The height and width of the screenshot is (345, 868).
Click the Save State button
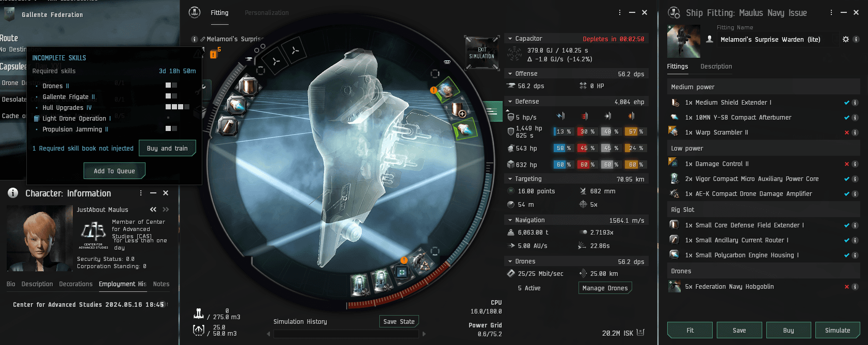[x=399, y=322]
